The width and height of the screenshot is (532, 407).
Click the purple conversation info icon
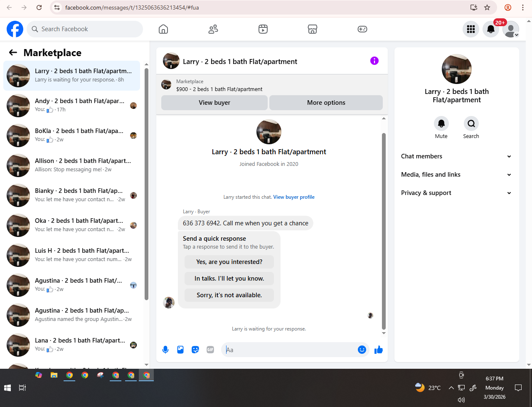pos(374,61)
